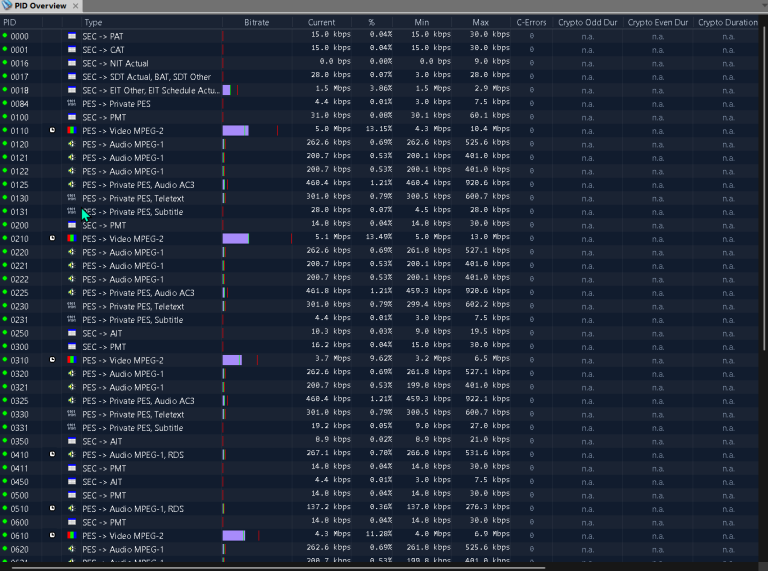Close the PID Overview tab
768x571 pixels.
(75, 6)
